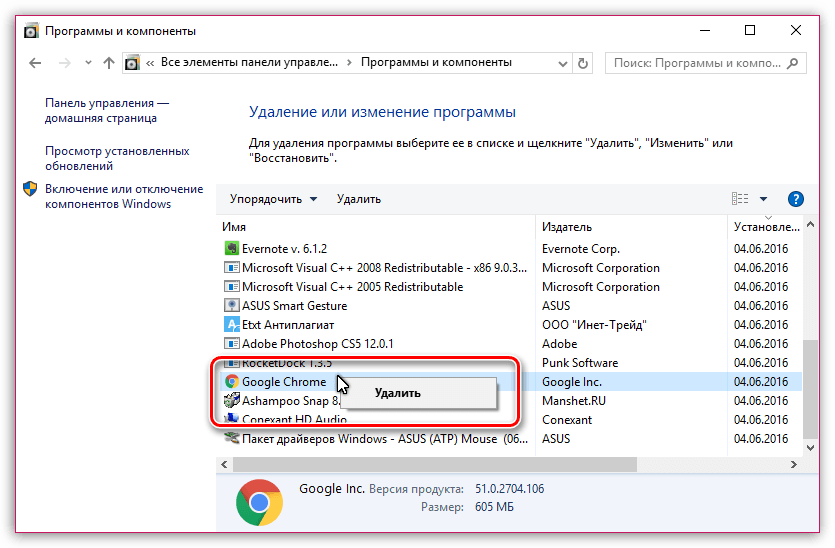This screenshot has height=548, width=835.
Task: Click the Evernote program icon
Action: [x=231, y=249]
